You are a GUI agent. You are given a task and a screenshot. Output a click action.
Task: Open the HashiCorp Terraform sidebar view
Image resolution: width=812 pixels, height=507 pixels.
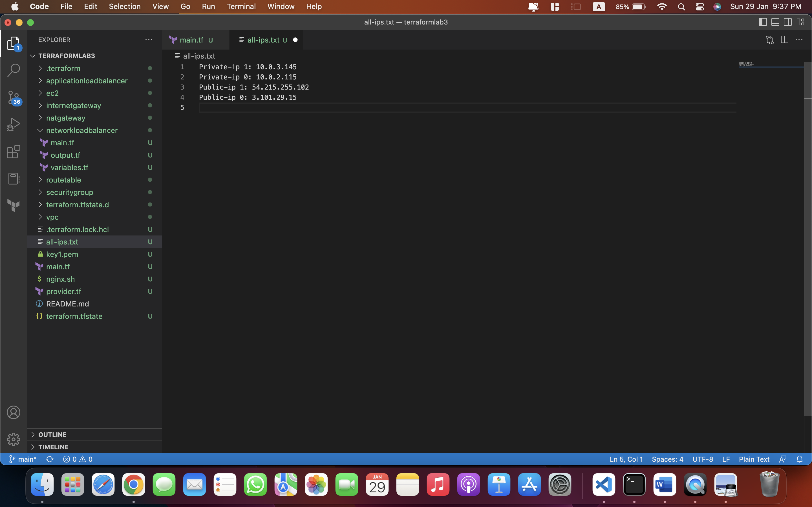14,205
